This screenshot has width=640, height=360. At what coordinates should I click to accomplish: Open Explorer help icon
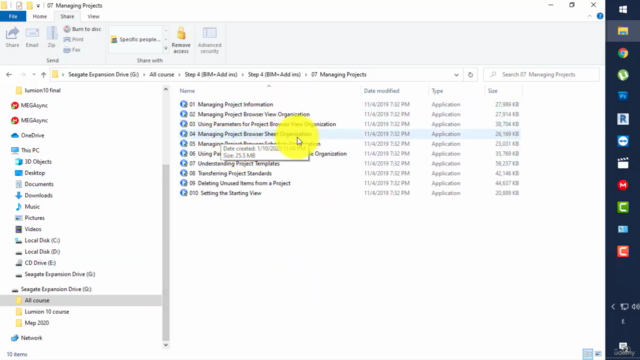click(x=600, y=16)
